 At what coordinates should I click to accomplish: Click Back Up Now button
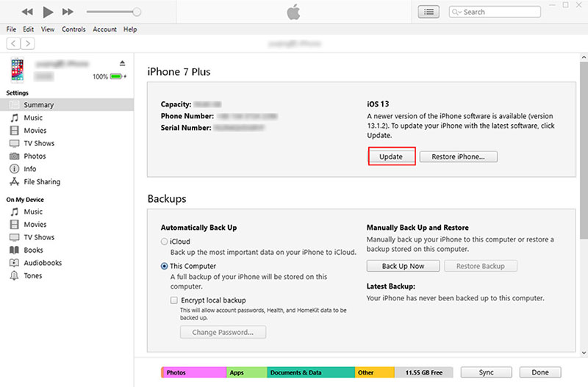[403, 266]
